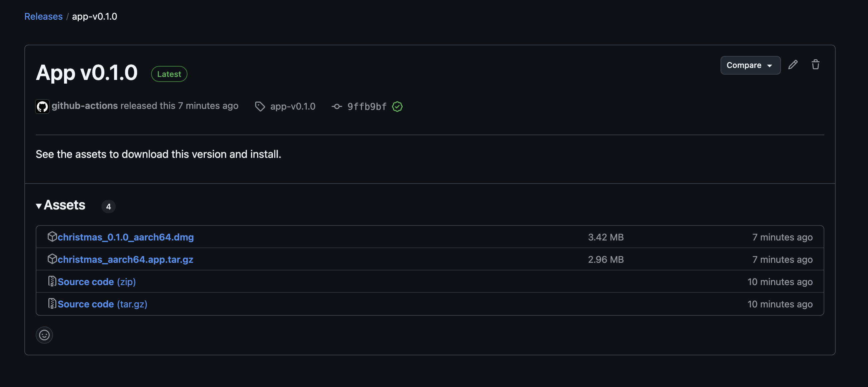Click the green verified checkmark badge

pyautogui.click(x=397, y=106)
